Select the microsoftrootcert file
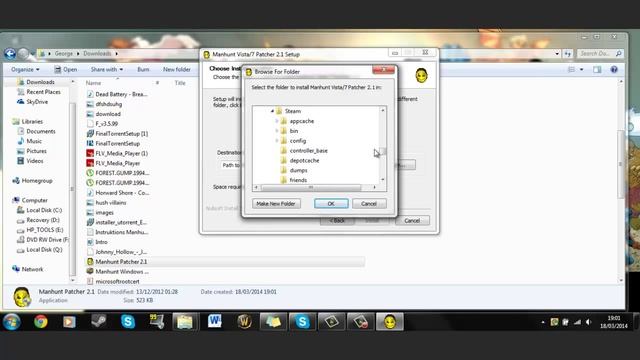This screenshot has width=640, height=360. (x=118, y=281)
